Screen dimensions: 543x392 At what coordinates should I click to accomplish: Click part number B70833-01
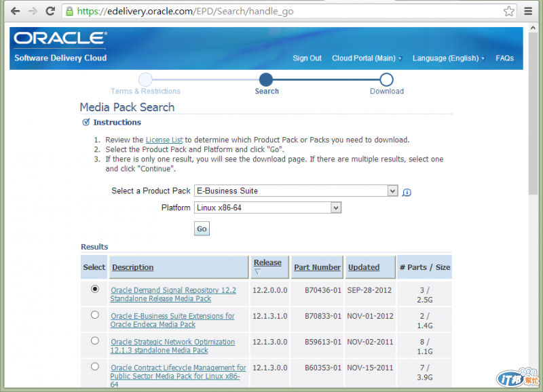pos(323,316)
